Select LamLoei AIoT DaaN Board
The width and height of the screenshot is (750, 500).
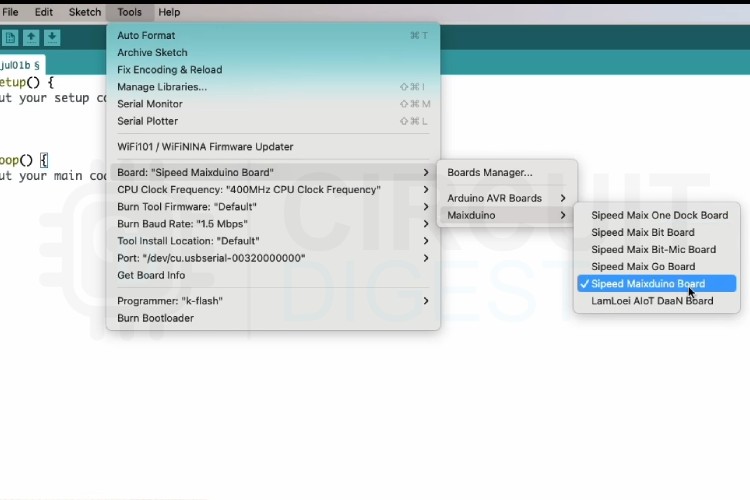tap(657, 301)
